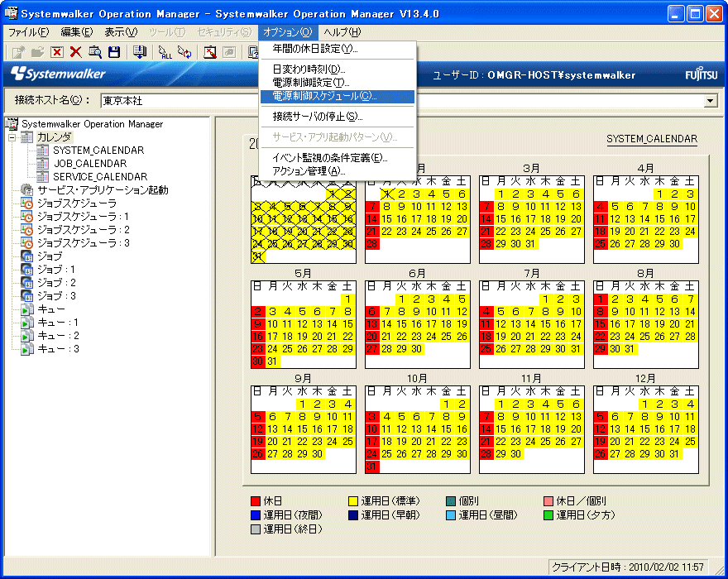Click the red 休日 legend swatch
Image resolution: width=728 pixels, height=579 pixels.
point(256,501)
